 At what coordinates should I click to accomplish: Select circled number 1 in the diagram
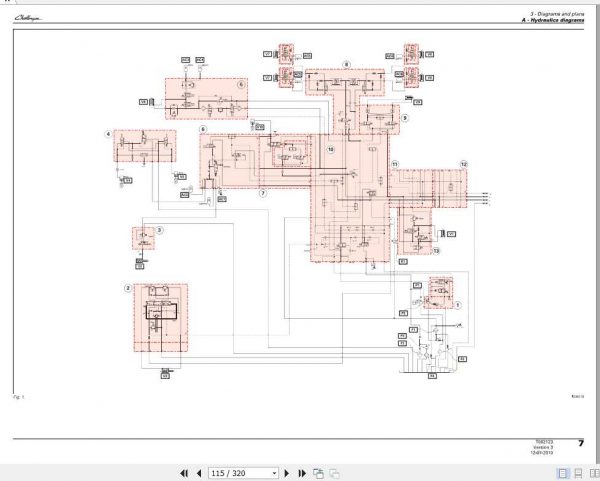pos(457,305)
